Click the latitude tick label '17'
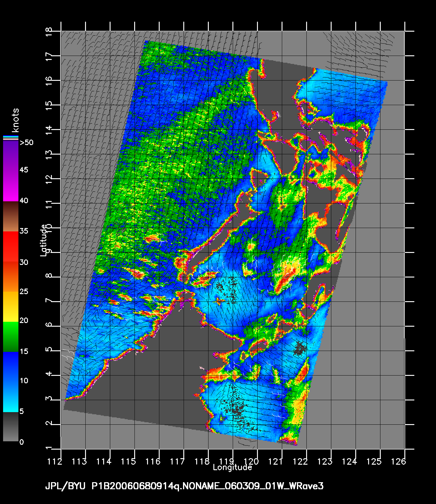This screenshot has height=504, width=436. point(49,57)
